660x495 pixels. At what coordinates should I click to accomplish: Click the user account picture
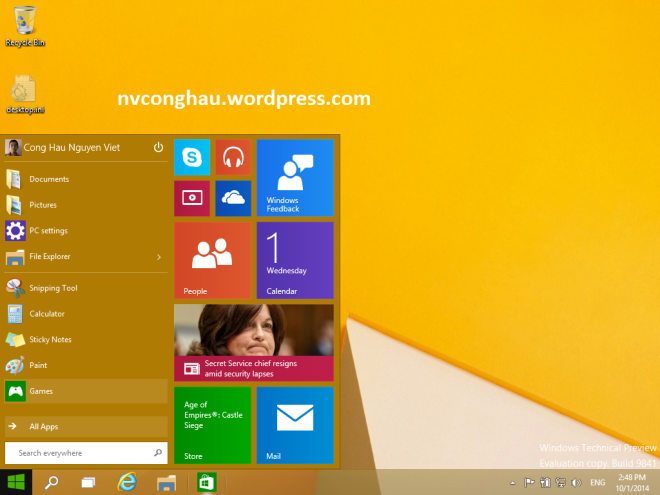coord(13,148)
